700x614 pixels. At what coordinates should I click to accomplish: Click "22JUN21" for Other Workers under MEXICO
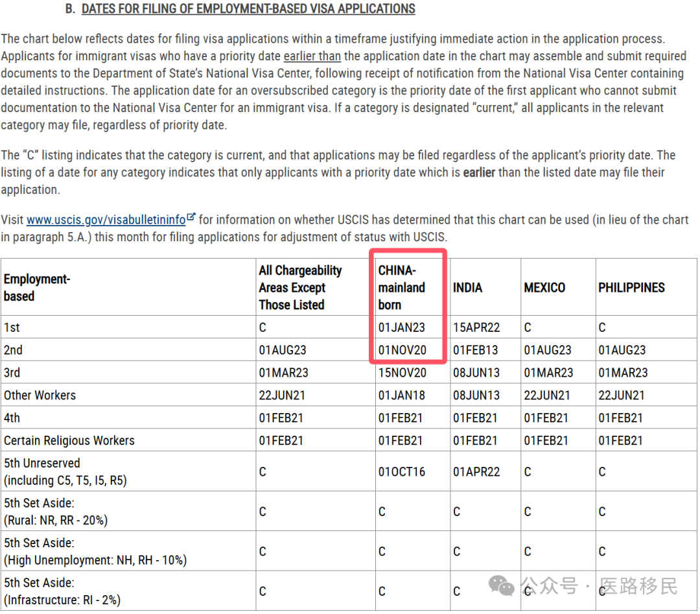[x=547, y=396]
